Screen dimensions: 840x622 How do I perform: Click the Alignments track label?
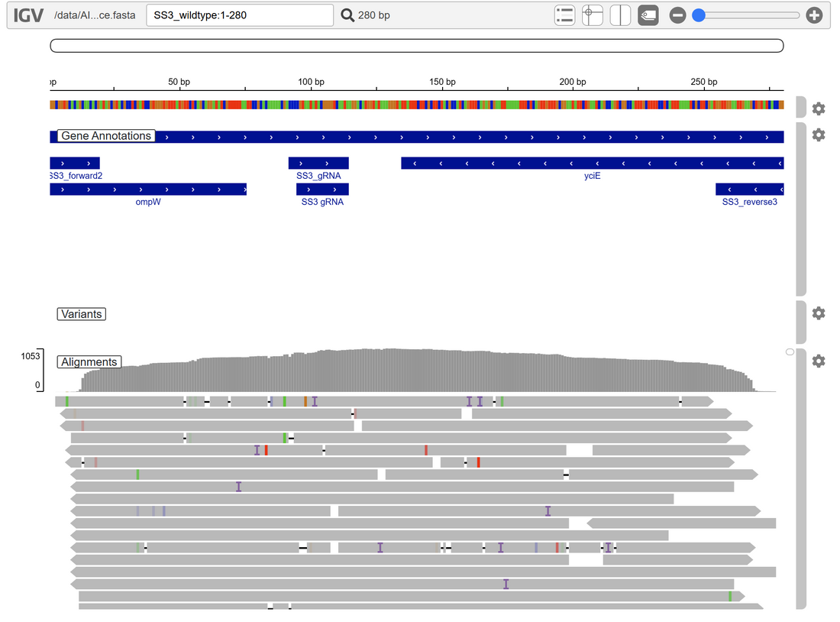point(89,361)
